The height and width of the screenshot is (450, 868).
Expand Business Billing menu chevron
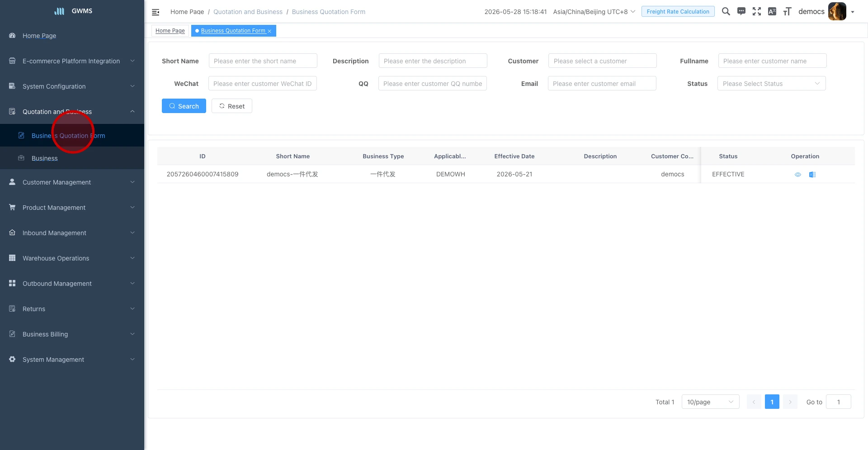click(132, 334)
